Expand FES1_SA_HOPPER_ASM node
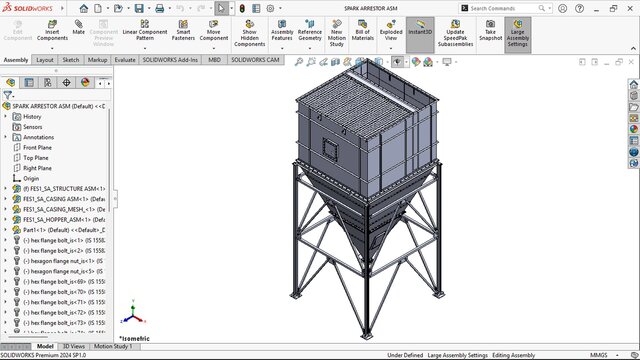640x360 pixels. [5, 220]
